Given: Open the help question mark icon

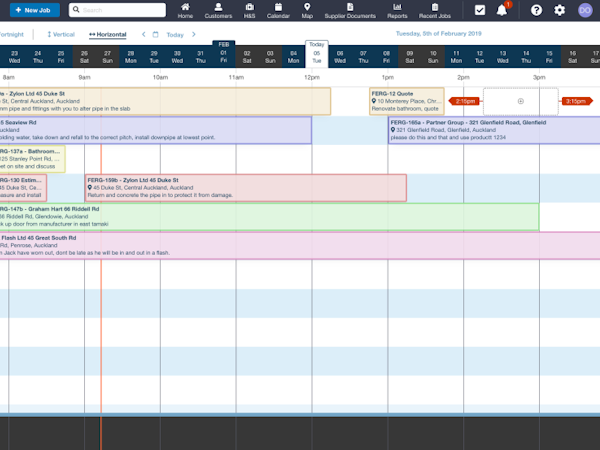Looking at the screenshot, I should (x=536, y=10).
